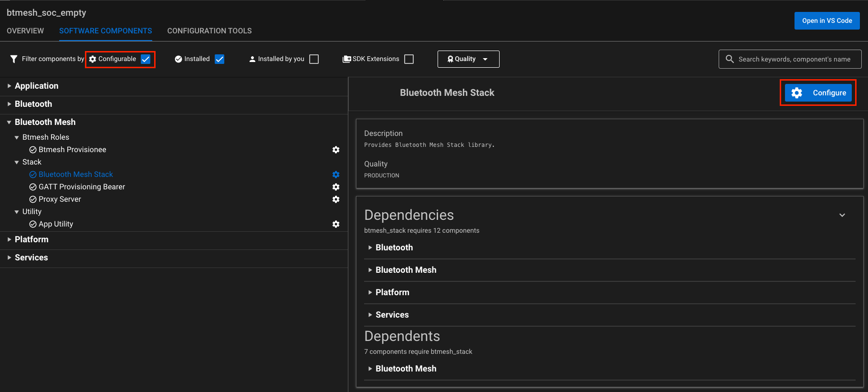Image resolution: width=868 pixels, height=392 pixels.
Task: Select App Utility component
Action: click(x=56, y=224)
